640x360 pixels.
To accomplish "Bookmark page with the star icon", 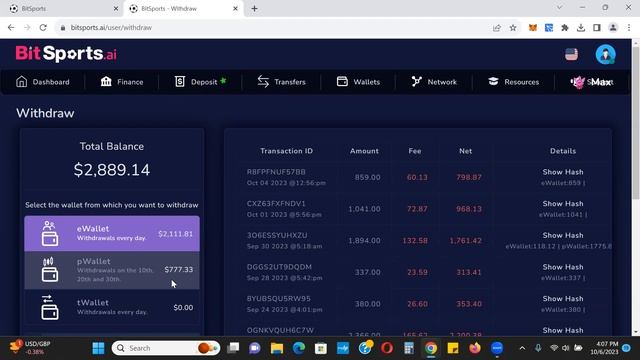I will pos(513,28).
